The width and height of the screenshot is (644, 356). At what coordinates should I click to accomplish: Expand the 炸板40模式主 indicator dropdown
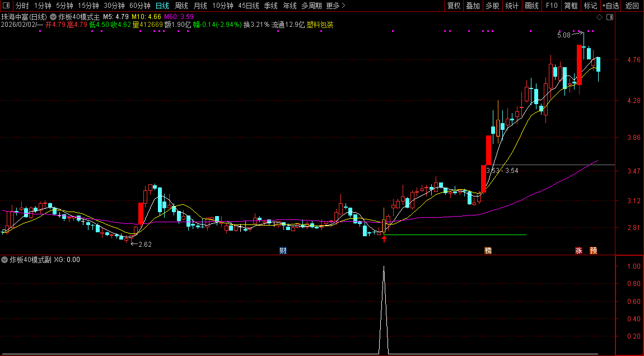point(53,17)
